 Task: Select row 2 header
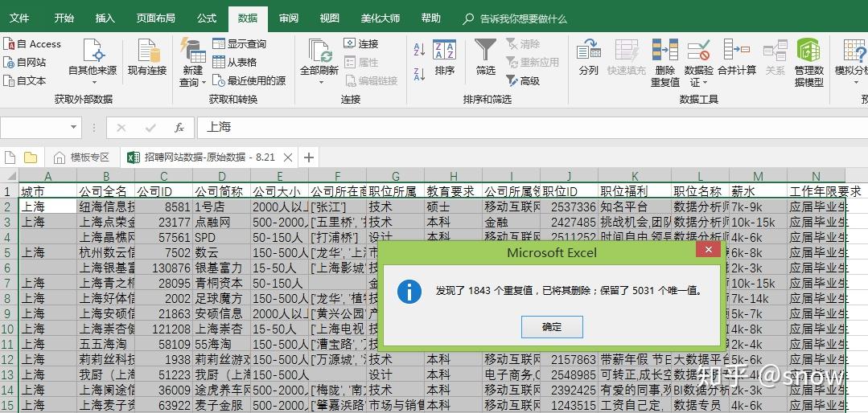8,206
